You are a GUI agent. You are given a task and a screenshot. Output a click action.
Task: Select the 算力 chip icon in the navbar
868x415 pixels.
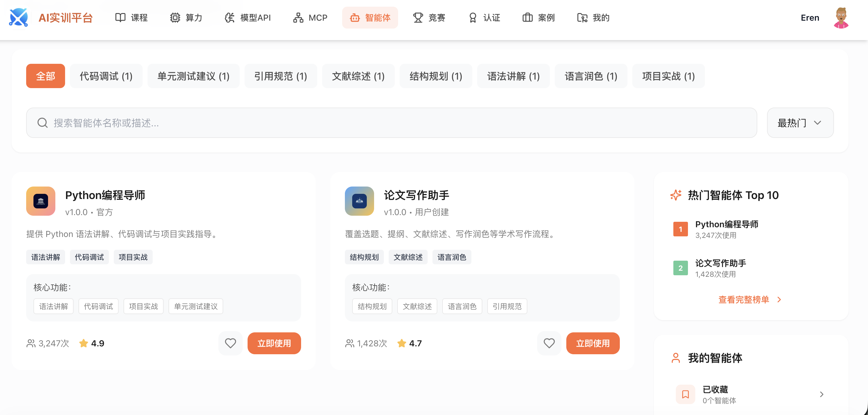pyautogui.click(x=175, y=18)
